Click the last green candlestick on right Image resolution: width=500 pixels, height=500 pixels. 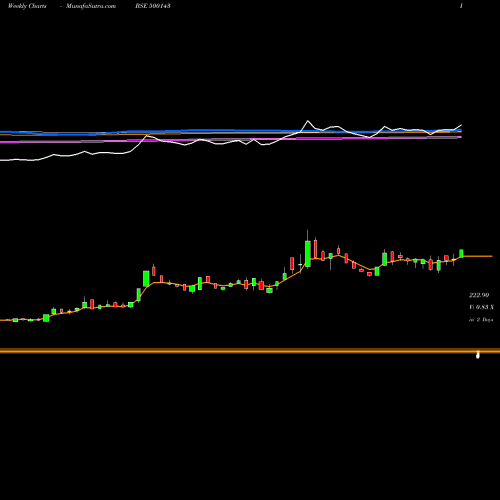coord(461,253)
